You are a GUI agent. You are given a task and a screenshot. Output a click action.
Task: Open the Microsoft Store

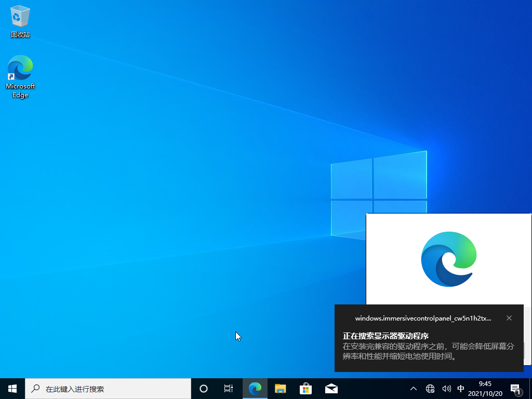(305, 388)
